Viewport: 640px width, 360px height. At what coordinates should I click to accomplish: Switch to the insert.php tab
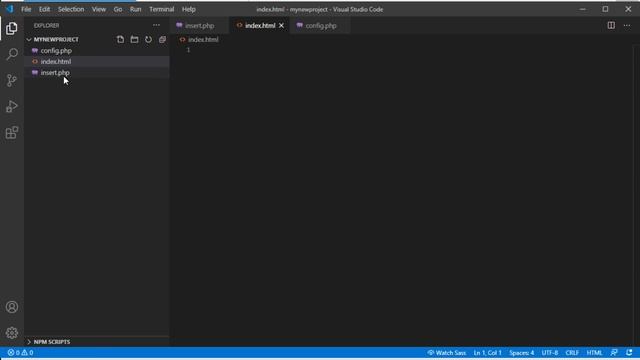click(x=200, y=25)
